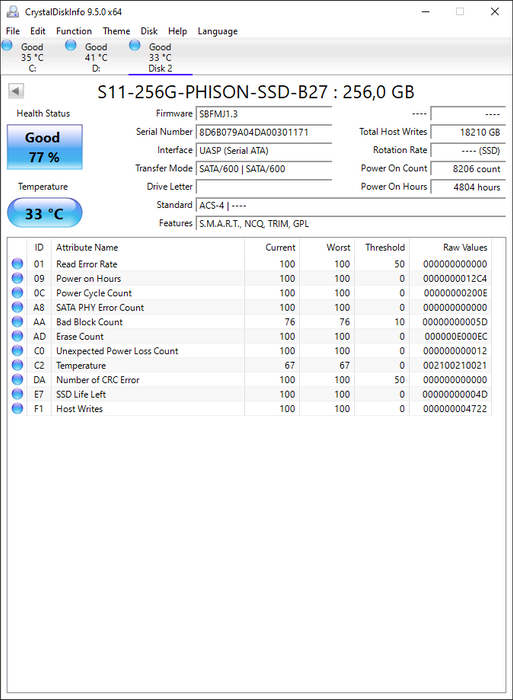Image resolution: width=513 pixels, height=700 pixels.
Task: Click the Serial Number field
Action: pyautogui.click(x=264, y=132)
